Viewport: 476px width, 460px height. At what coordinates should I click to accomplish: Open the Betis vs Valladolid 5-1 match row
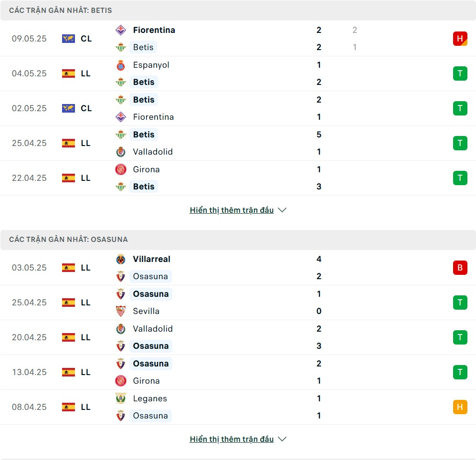click(x=238, y=143)
